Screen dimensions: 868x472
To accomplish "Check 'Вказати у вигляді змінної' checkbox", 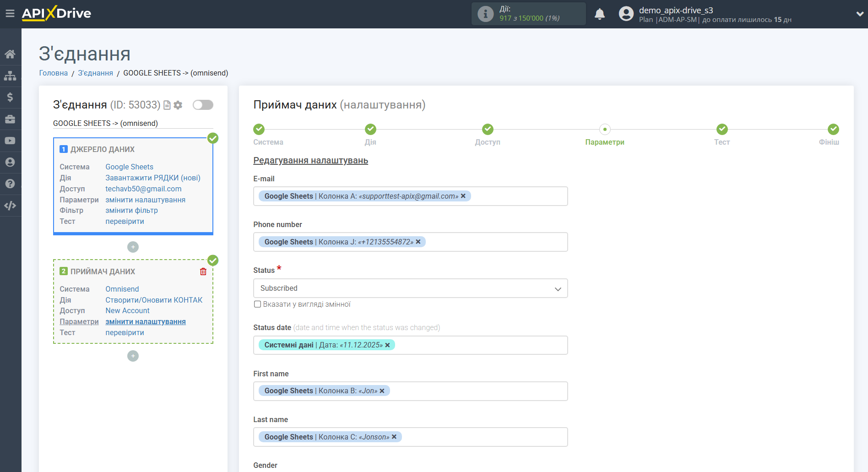I will point(257,304).
